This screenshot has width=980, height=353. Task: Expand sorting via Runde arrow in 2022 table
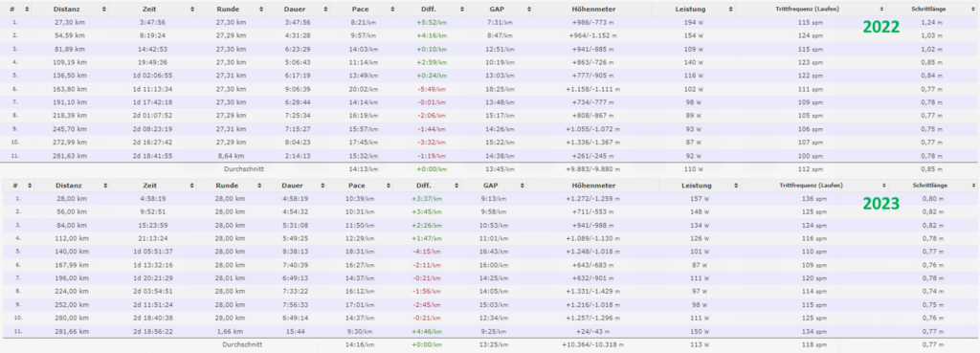click(x=260, y=10)
